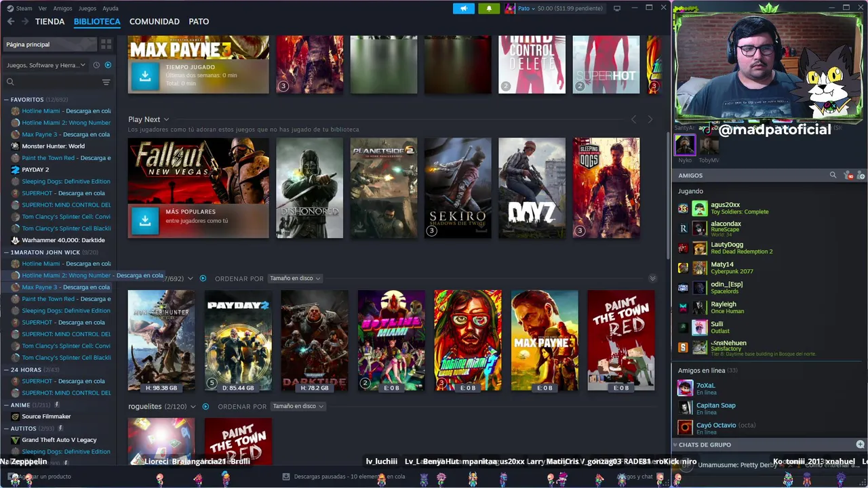Collapse the 24 HORAS collection

point(6,369)
